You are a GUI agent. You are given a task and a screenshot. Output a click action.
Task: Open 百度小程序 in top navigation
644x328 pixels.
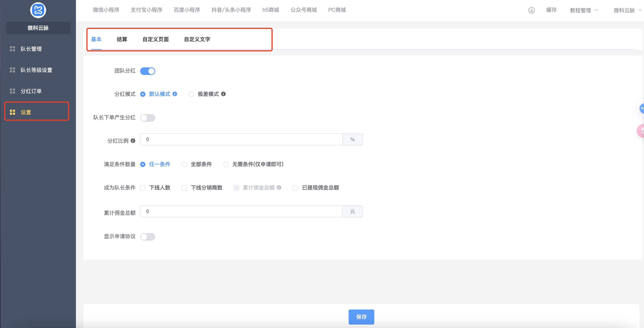tap(187, 10)
